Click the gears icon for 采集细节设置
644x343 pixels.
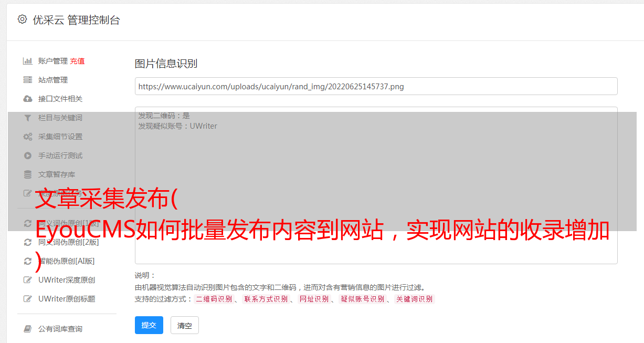coord(28,137)
